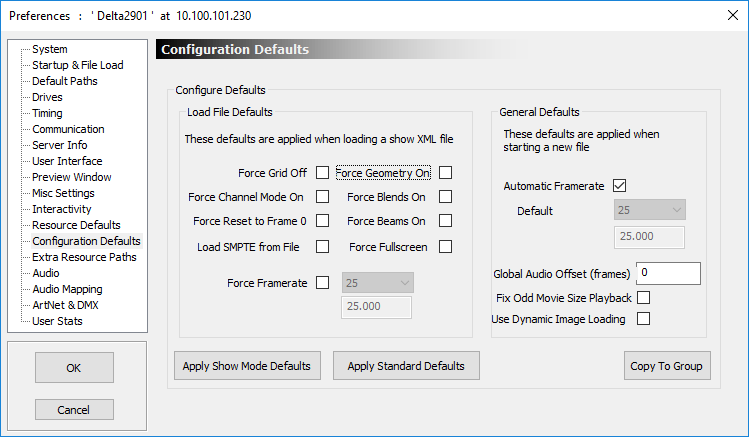The height and width of the screenshot is (437, 749).
Task: Select ArtNet & DMX settings
Action: [x=65, y=305]
